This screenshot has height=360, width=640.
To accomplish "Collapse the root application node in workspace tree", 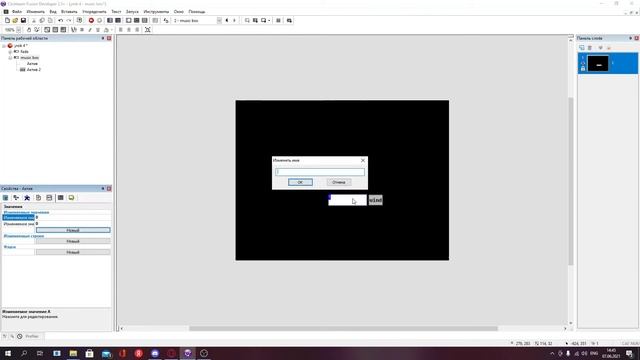I will click(4, 46).
